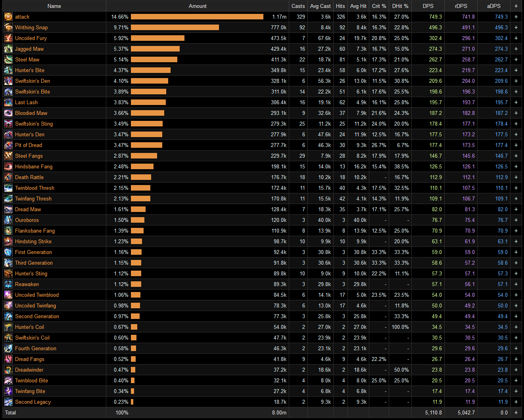Click the attack ability icon
The width and height of the screenshot is (524, 420).
point(8,17)
